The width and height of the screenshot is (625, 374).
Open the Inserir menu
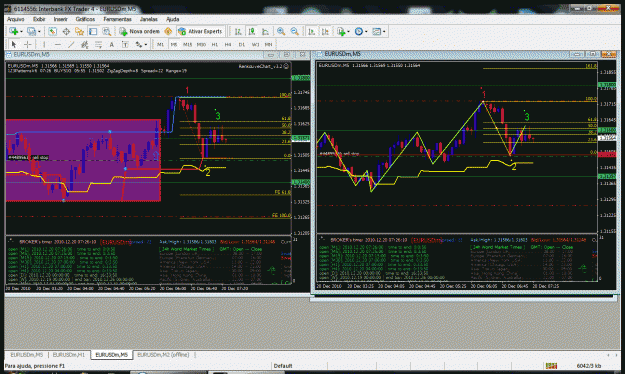(x=61, y=19)
